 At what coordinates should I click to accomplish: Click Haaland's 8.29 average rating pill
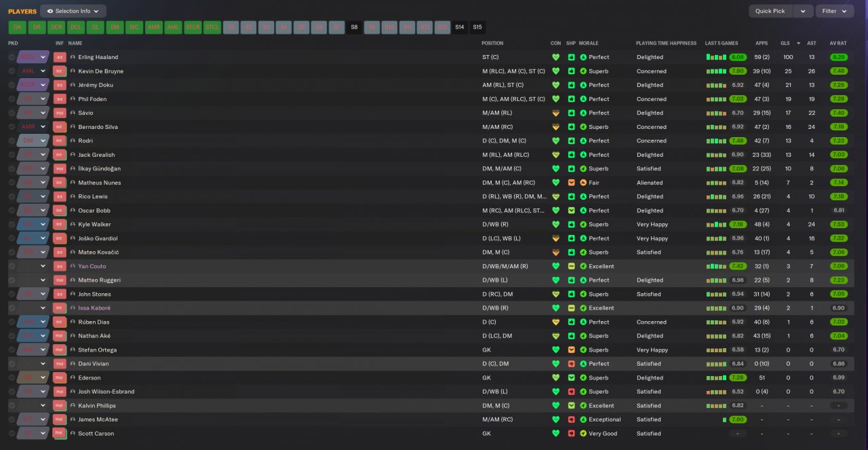point(839,57)
